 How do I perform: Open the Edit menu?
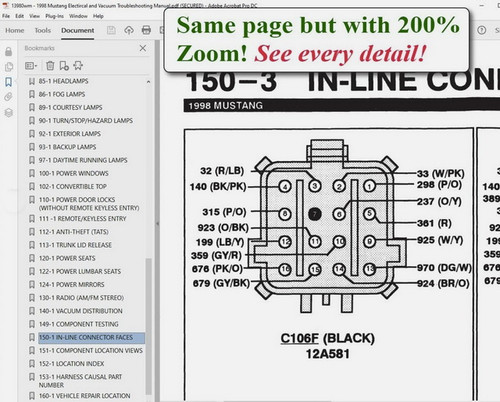point(19,16)
